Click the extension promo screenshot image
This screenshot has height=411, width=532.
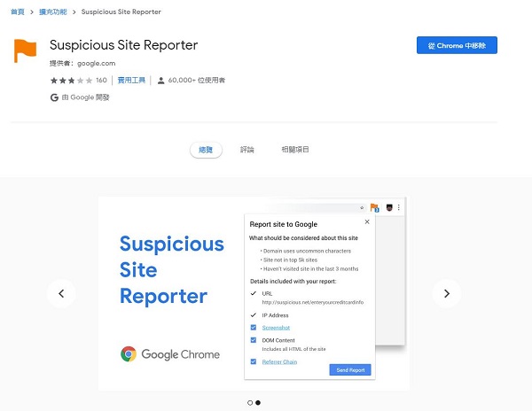click(x=254, y=293)
